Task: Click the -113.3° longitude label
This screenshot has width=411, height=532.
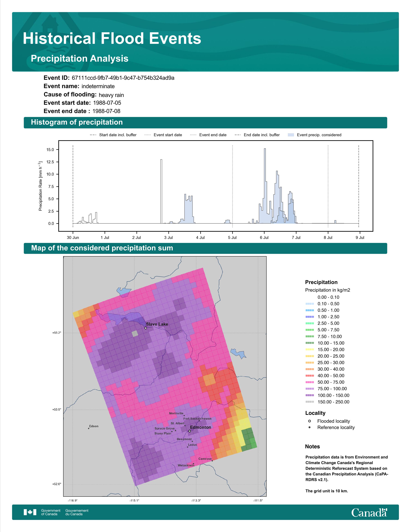Action: click(196, 501)
